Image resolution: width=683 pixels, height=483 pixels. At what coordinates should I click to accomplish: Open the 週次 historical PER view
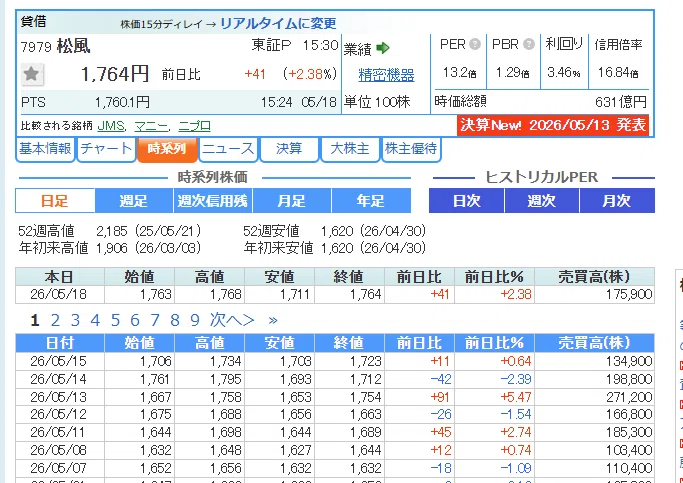tap(541, 200)
